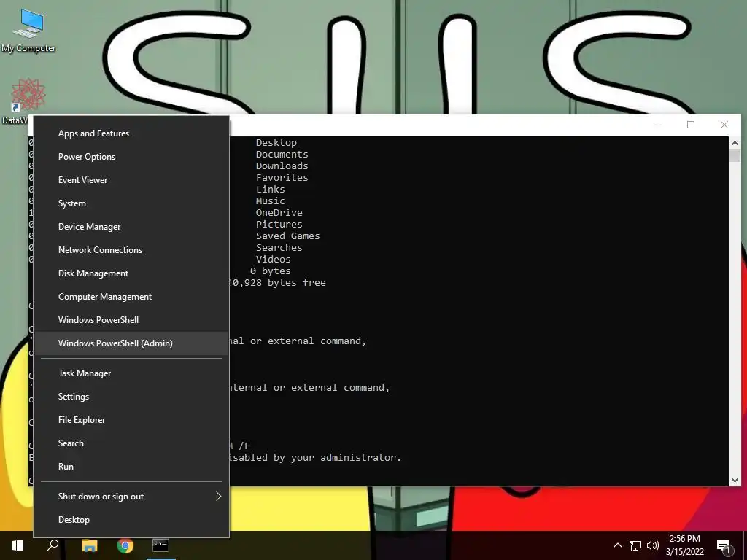Maximize the Command Prompt window
747x560 pixels.
691,125
